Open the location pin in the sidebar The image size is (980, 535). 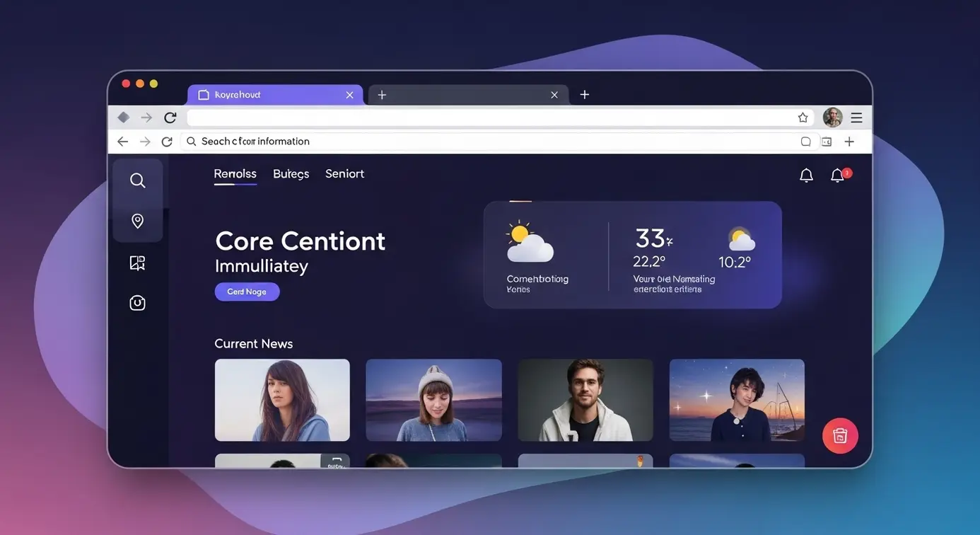click(x=138, y=221)
